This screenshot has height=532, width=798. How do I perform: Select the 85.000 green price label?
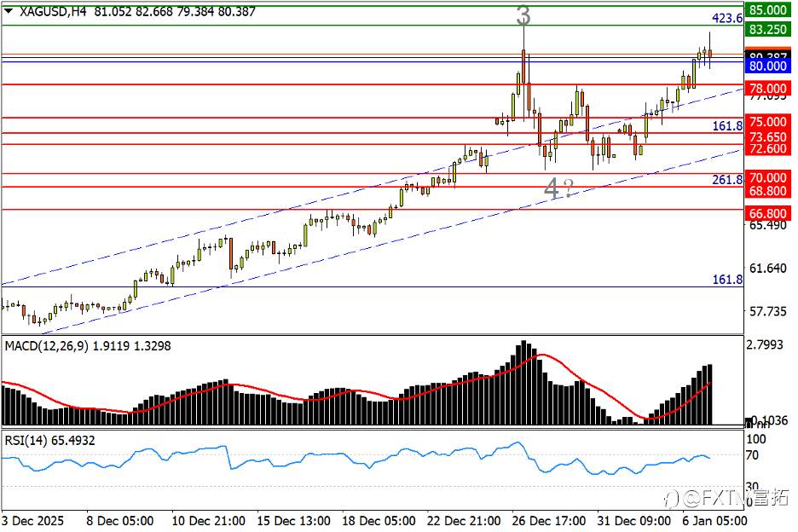point(768,9)
